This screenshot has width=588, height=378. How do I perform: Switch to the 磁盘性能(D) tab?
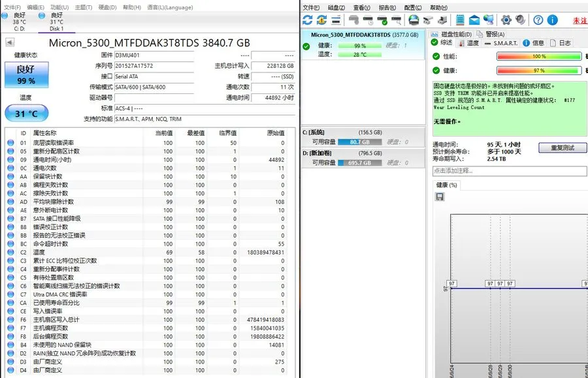click(x=452, y=34)
